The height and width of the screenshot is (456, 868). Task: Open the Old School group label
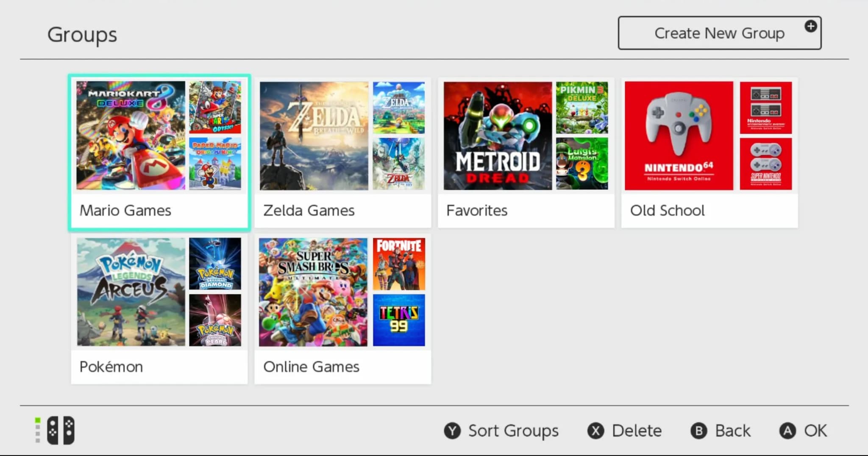(667, 211)
